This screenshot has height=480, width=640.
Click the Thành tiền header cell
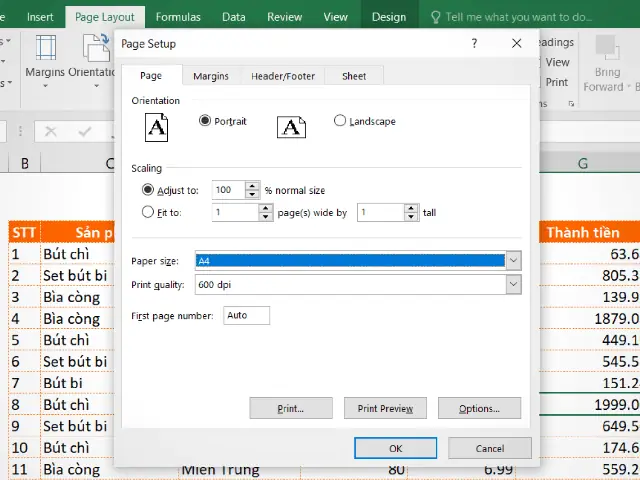click(x=589, y=232)
